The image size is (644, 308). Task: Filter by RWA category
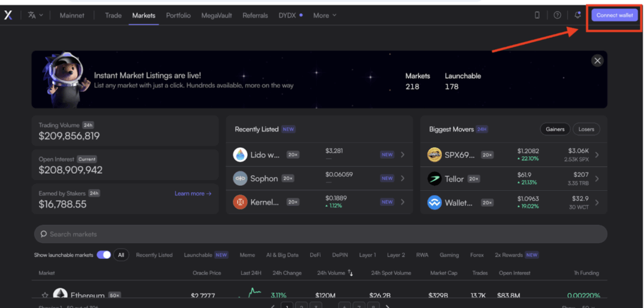pyautogui.click(x=422, y=255)
